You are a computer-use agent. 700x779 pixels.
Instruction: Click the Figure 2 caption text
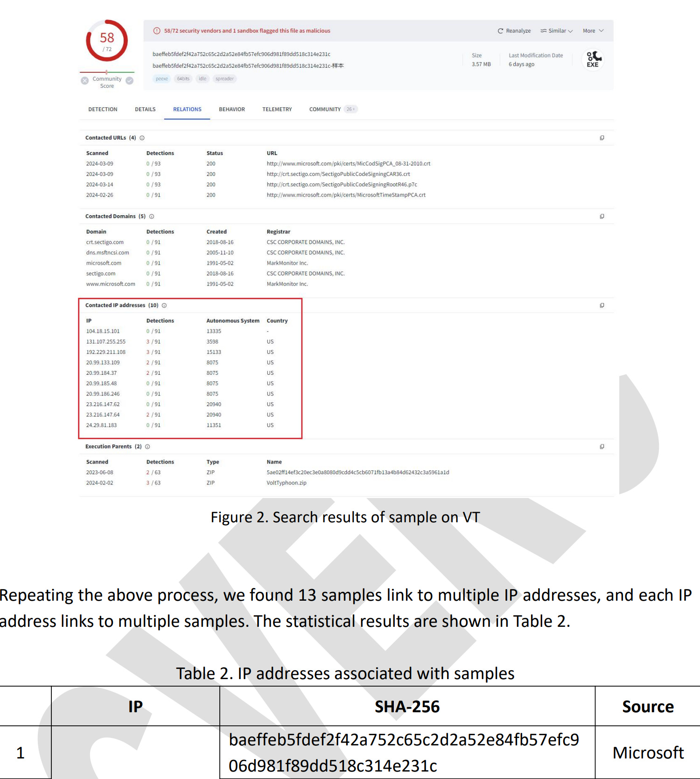pos(345,517)
